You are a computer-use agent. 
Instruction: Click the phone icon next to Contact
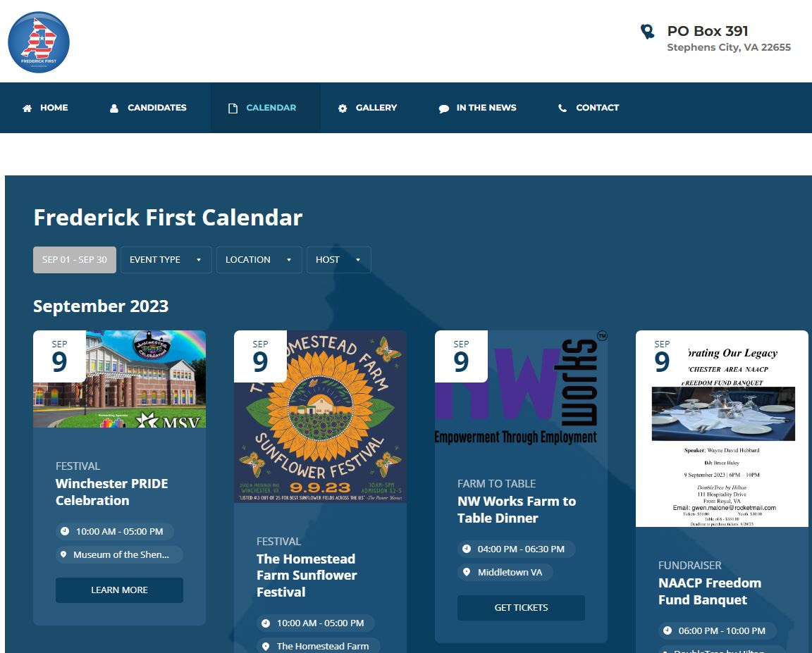click(562, 108)
